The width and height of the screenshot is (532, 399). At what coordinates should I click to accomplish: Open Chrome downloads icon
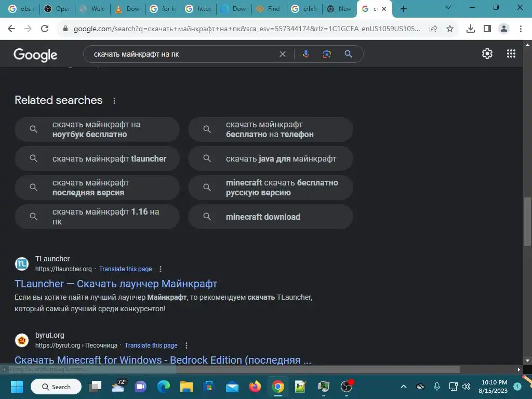471,29
